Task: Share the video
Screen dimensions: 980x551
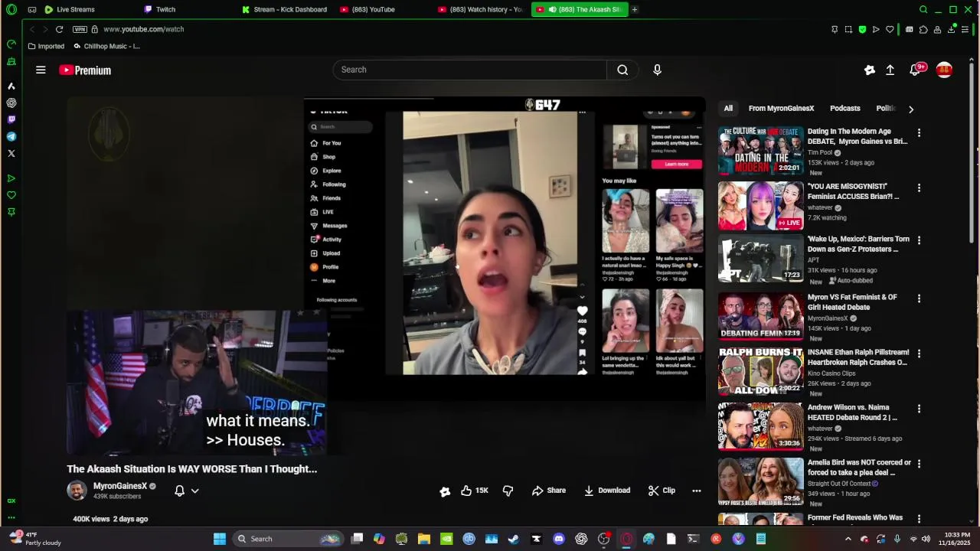Action: [549, 491]
